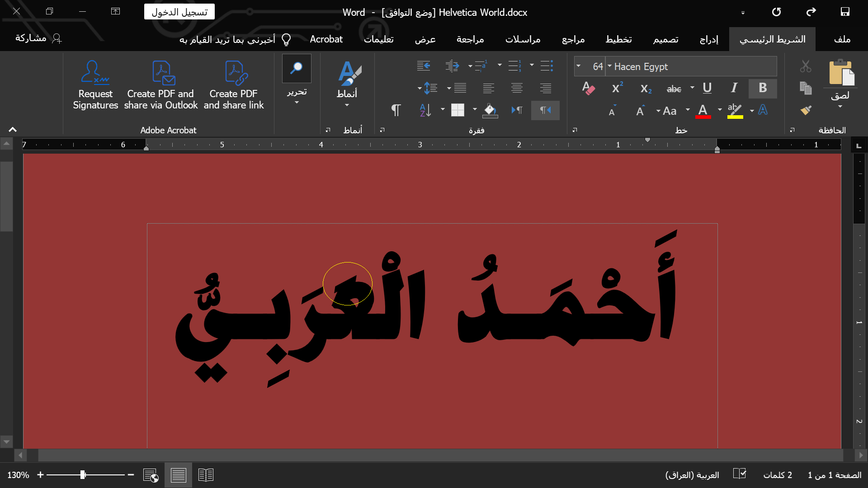Toggle Bold formatting button
The height and width of the screenshot is (488, 868).
coord(762,88)
